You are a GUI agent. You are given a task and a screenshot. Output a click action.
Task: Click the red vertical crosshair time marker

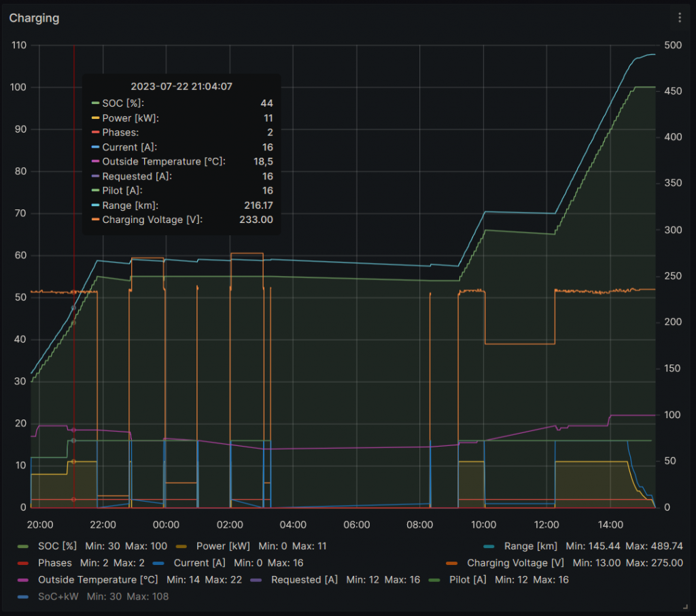coord(74,276)
